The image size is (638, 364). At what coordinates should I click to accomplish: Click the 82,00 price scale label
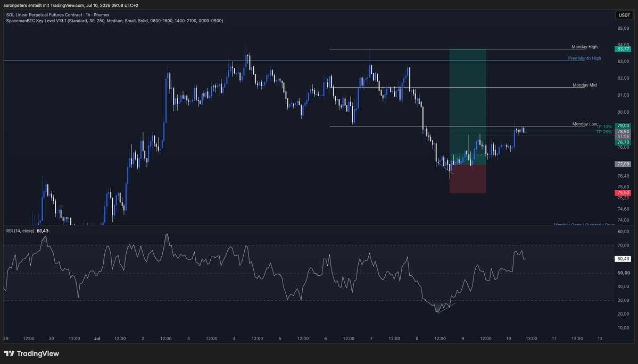pos(623,78)
